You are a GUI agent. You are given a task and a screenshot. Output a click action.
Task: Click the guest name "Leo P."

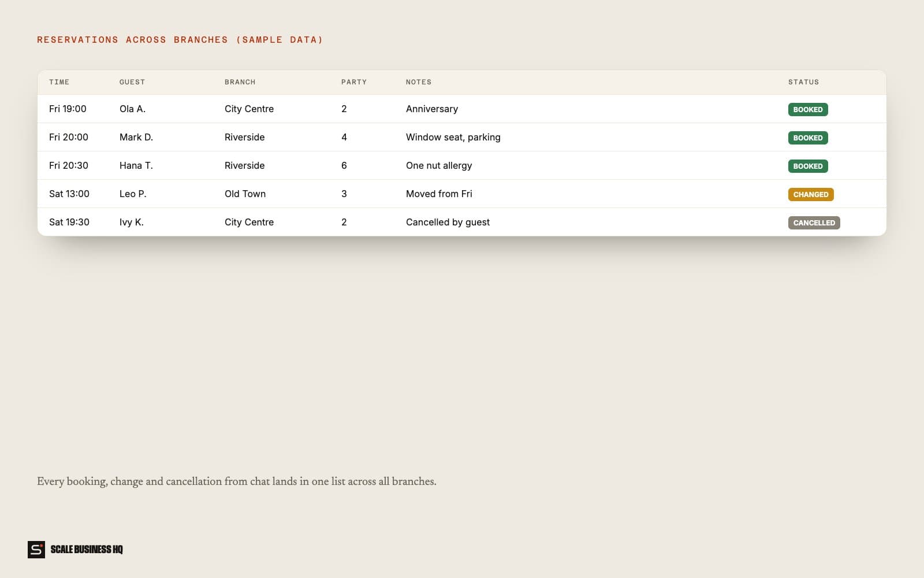click(x=133, y=194)
